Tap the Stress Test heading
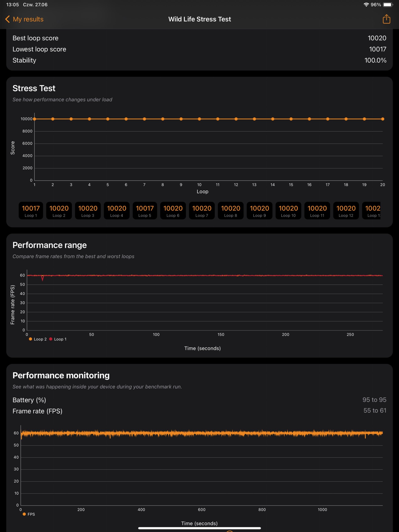This screenshot has width=399, height=532. click(x=34, y=88)
